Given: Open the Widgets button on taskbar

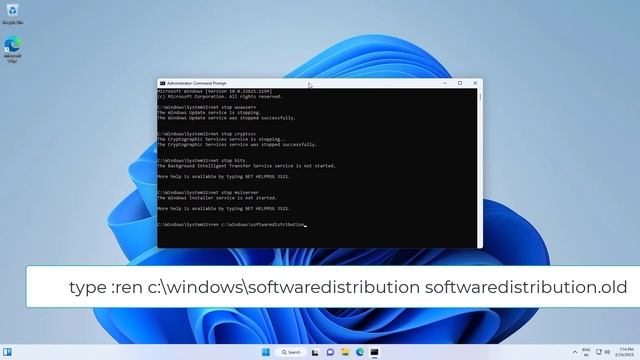Looking at the screenshot, I should (7, 352).
